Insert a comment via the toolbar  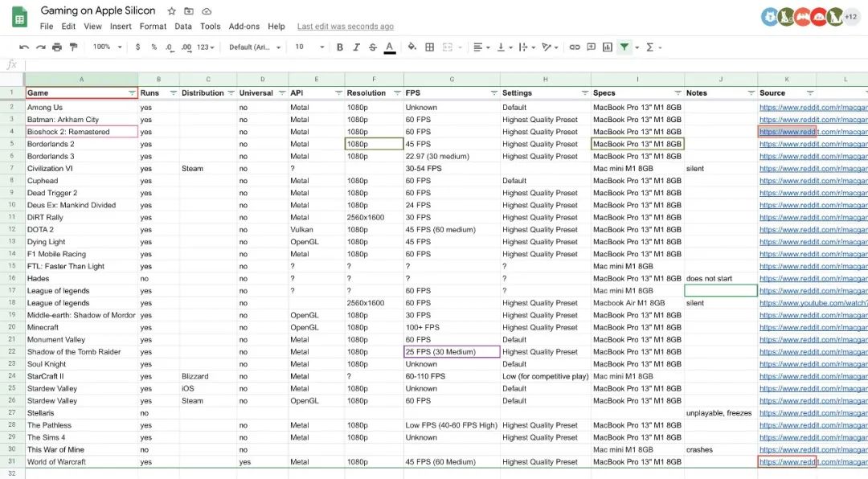tap(592, 47)
